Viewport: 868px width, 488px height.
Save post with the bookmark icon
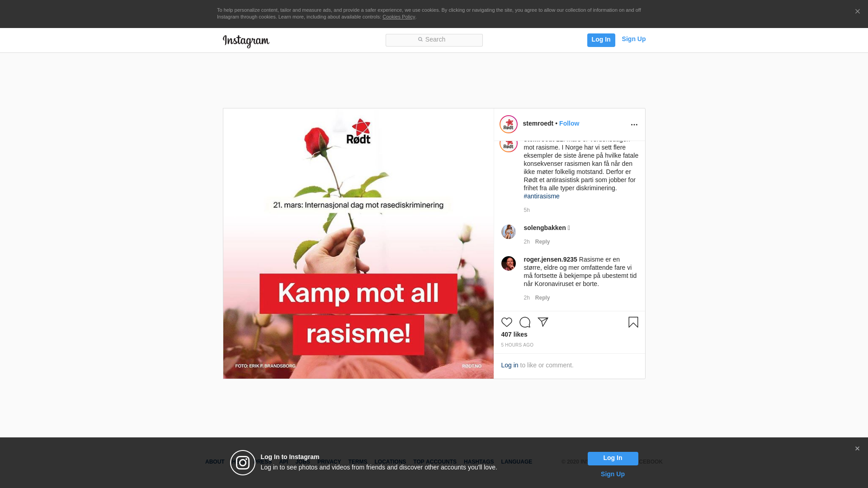tap(633, 322)
